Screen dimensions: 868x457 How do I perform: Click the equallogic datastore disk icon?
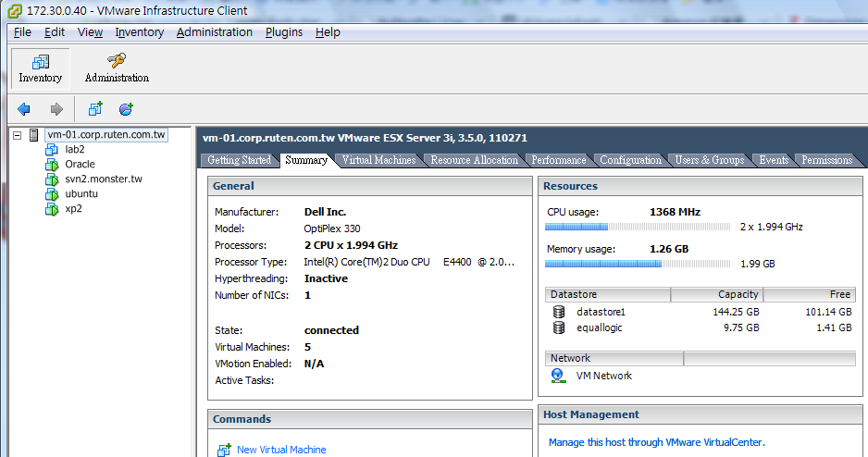click(x=559, y=327)
